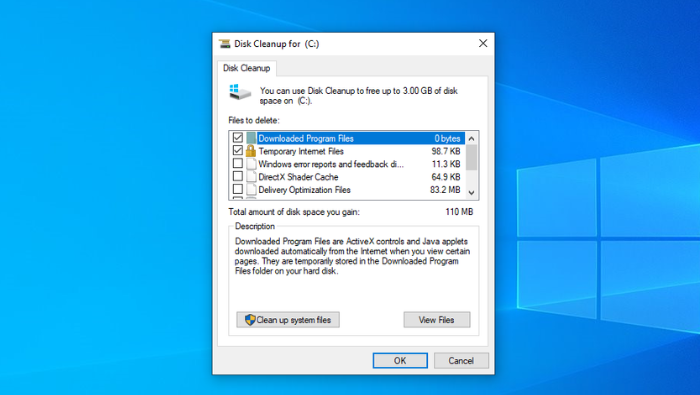Uncheck the Downloaded Program Files checkbox

(x=238, y=138)
